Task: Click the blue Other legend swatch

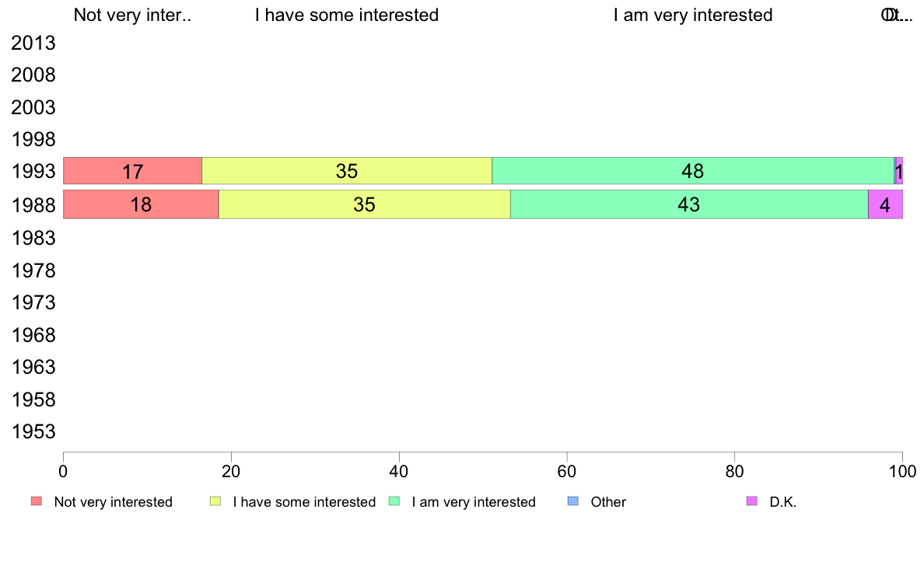Action: 572,501
